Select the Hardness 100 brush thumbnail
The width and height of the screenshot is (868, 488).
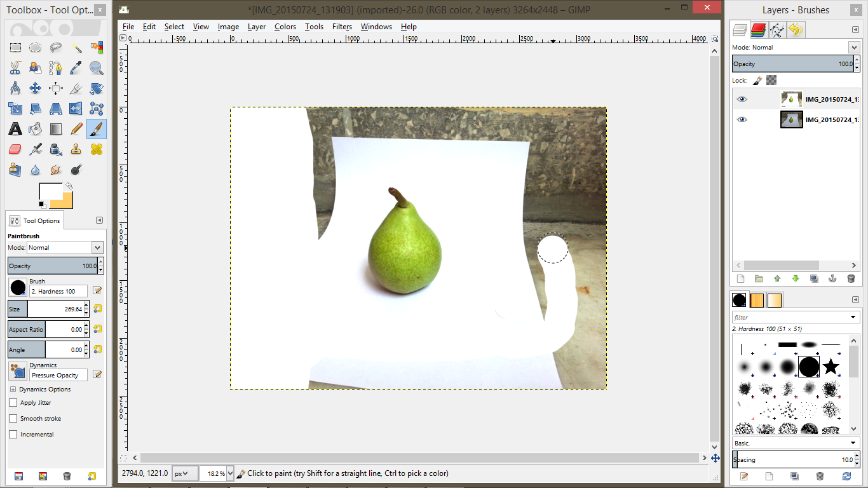point(810,367)
